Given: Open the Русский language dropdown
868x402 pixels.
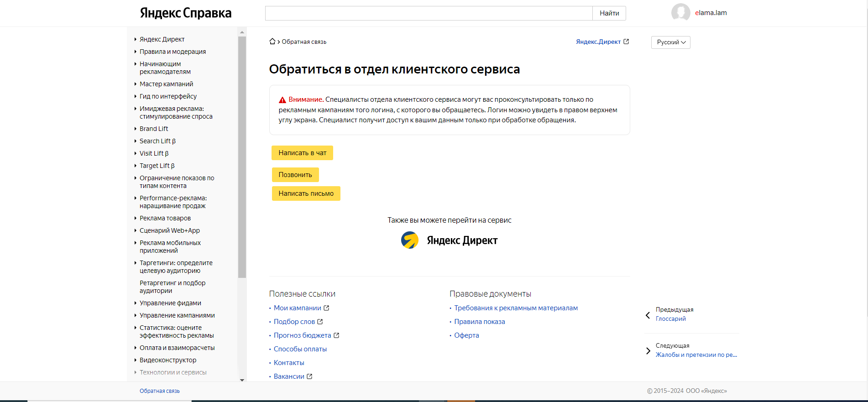Looking at the screenshot, I should point(671,42).
